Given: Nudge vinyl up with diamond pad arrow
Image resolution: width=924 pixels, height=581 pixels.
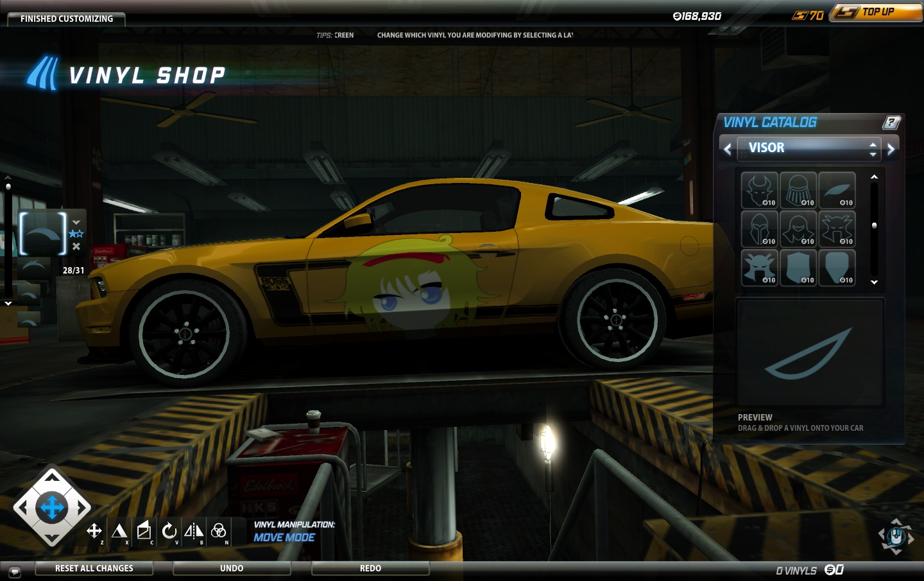Looking at the screenshot, I should 52,477.
